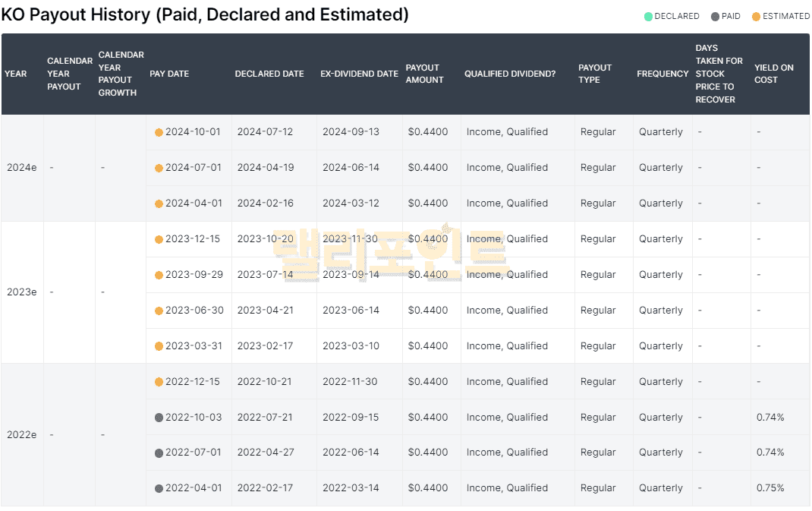The image size is (812, 511).
Task: Click the Ex-Dividend Date column header
Action: (x=359, y=74)
